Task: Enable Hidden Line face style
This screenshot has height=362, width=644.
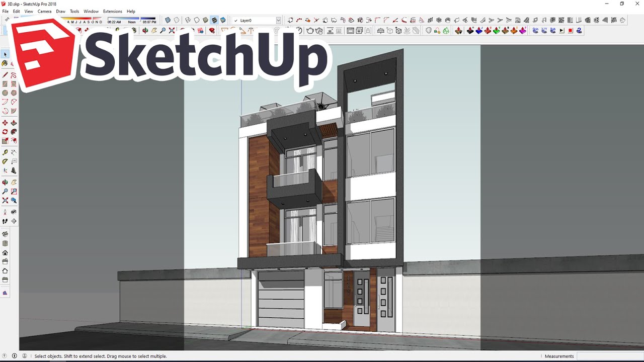Action: (x=197, y=20)
